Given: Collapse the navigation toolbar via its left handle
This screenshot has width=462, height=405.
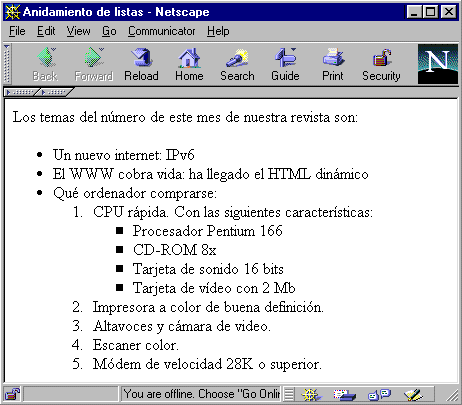Looking at the screenshot, I should [x=7, y=64].
